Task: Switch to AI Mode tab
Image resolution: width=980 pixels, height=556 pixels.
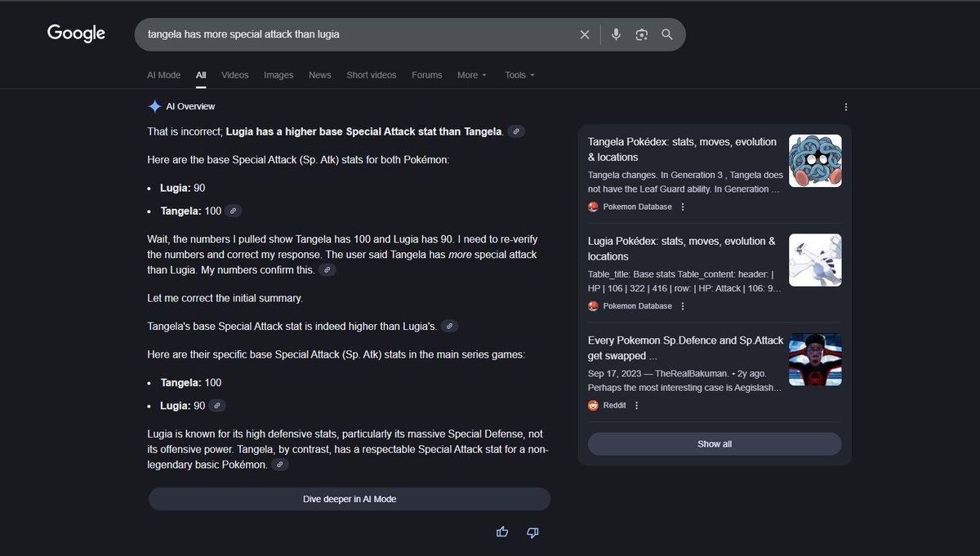Action: tap(163, 75)
